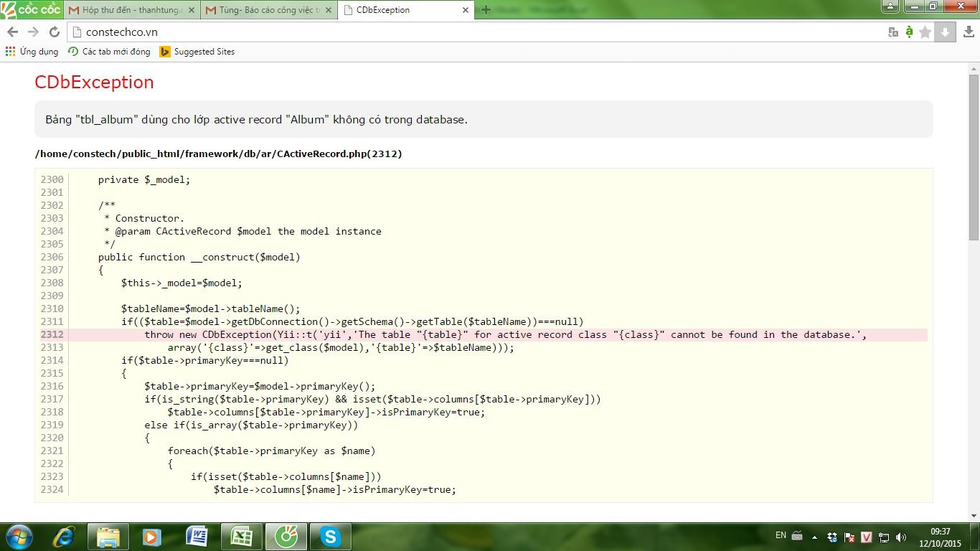Click the CActiveRecord.php(2312) file path

click(x=218, y=154)
